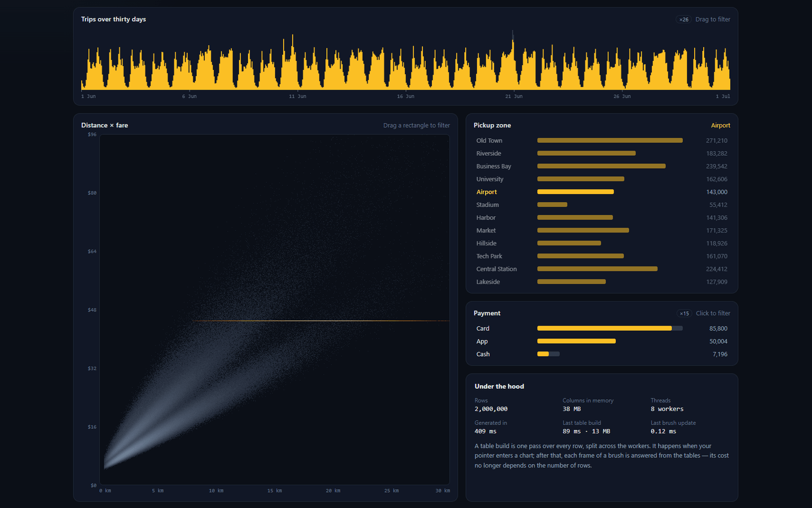Choose the Market pickup zone
812x508 pixels.
602,230
